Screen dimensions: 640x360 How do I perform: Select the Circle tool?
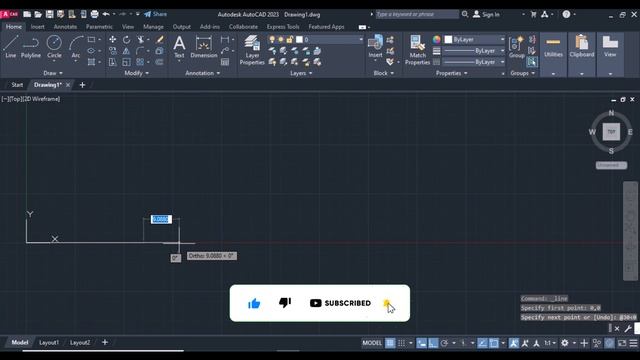54,47
